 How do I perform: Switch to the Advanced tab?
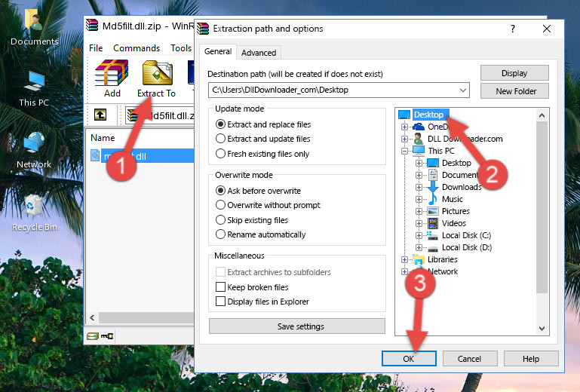point(259,53)
